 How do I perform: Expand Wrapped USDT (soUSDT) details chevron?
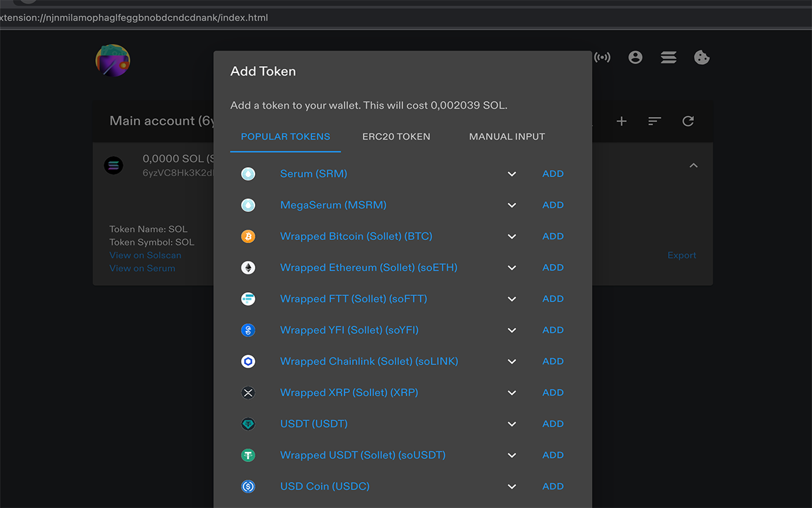click(x=512, y=455)
